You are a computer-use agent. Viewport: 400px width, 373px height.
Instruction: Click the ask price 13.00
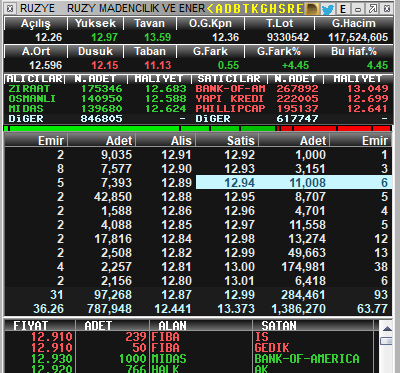tap(239, 267)
